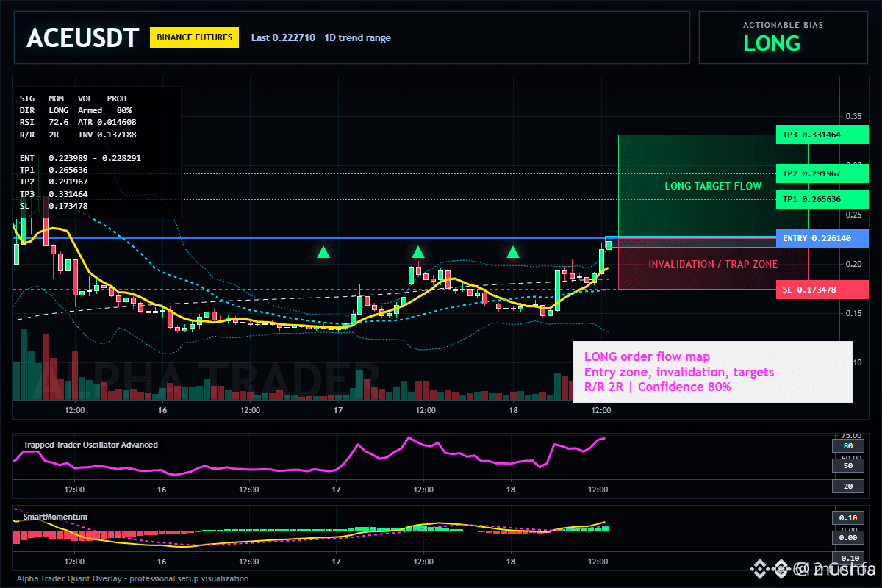Click the Alpha Trader Quant Overlay footer text
The height and width of the screenshot is (588, 882).
[133, 578]
